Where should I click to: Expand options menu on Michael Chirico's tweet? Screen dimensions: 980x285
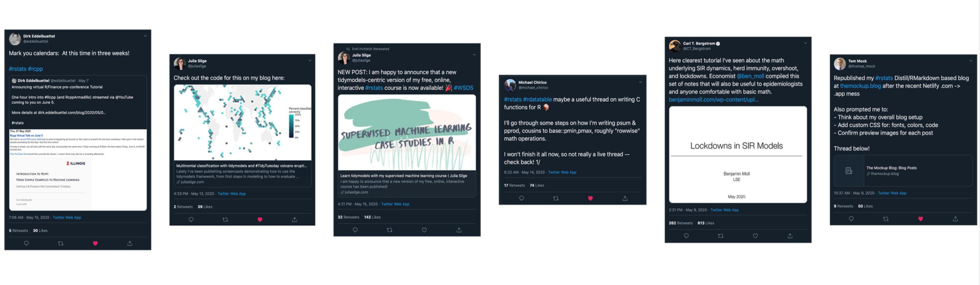[640, 82]
